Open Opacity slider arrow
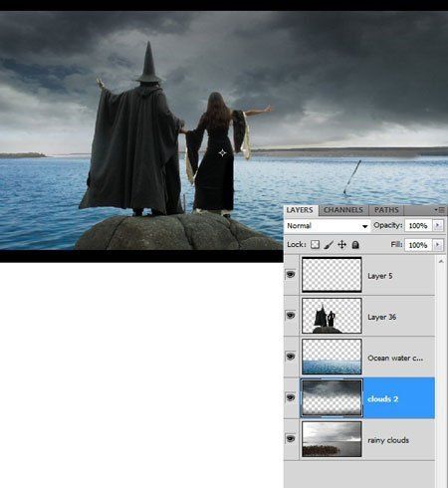The image size is (448, 488). [438, 225]
